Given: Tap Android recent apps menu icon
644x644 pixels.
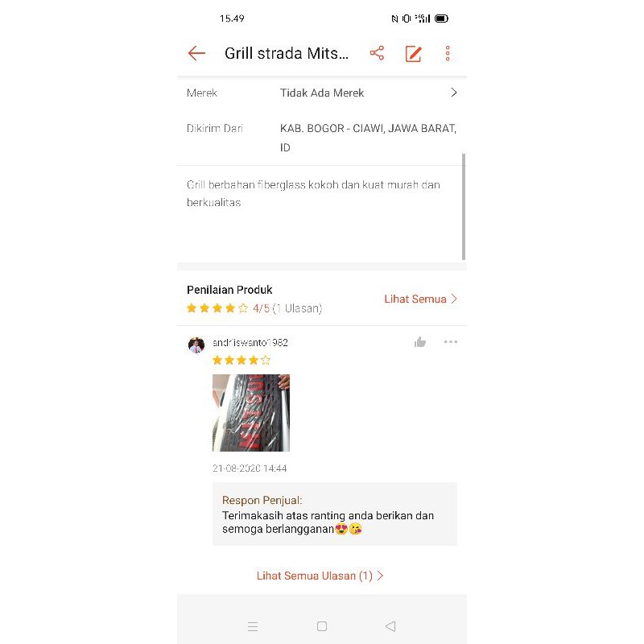Looking at the screenshot, I should tap(253, 626).
